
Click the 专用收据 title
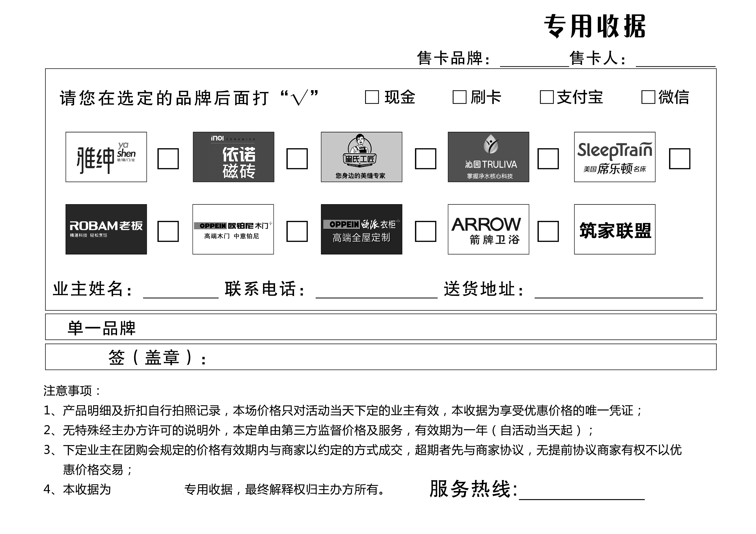(x=595, y=26)
